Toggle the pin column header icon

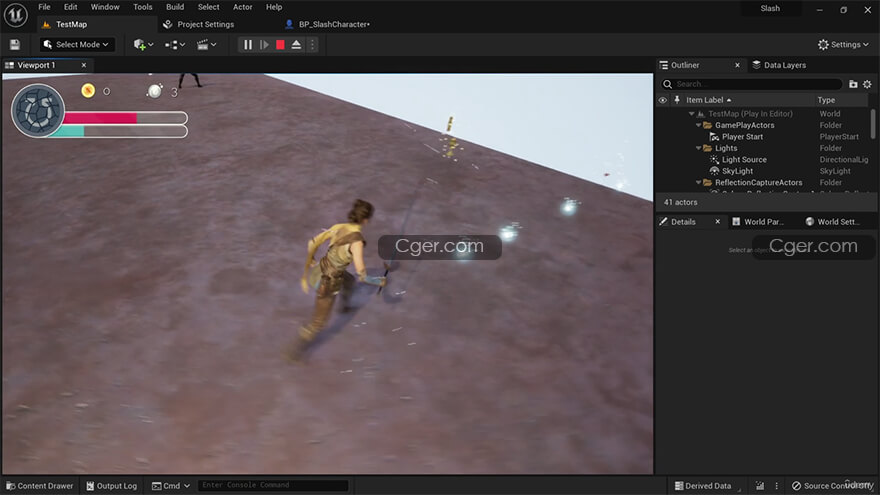pyautogui.click(x=677, y=100)
